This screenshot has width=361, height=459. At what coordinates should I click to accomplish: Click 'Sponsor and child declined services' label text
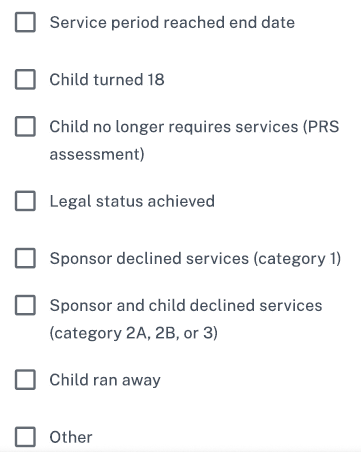point(186,305)
